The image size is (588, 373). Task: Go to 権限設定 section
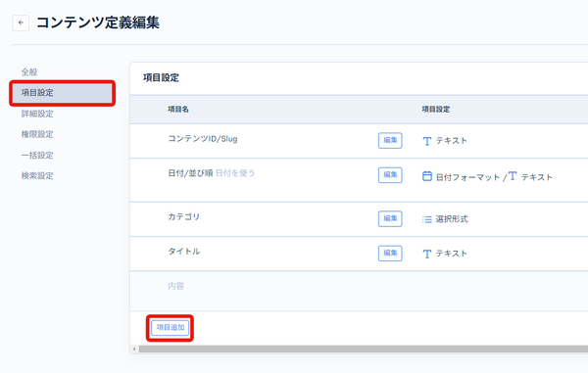pos(37,134)
